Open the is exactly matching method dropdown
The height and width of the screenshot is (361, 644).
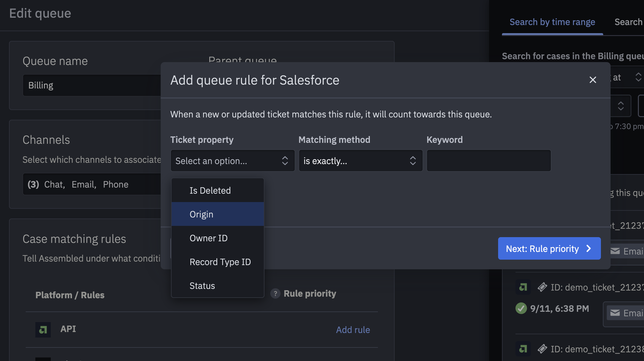[360, 161]
